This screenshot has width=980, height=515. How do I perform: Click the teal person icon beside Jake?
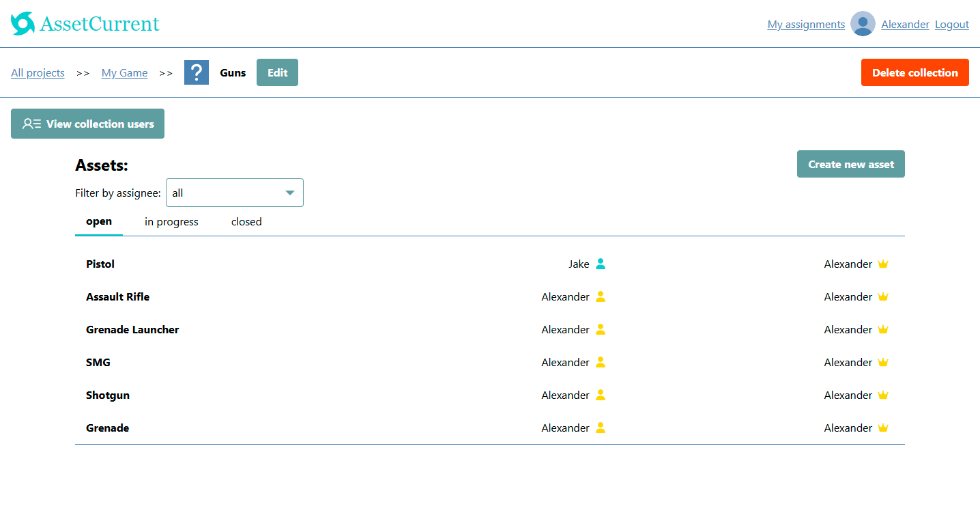(601, 264)
